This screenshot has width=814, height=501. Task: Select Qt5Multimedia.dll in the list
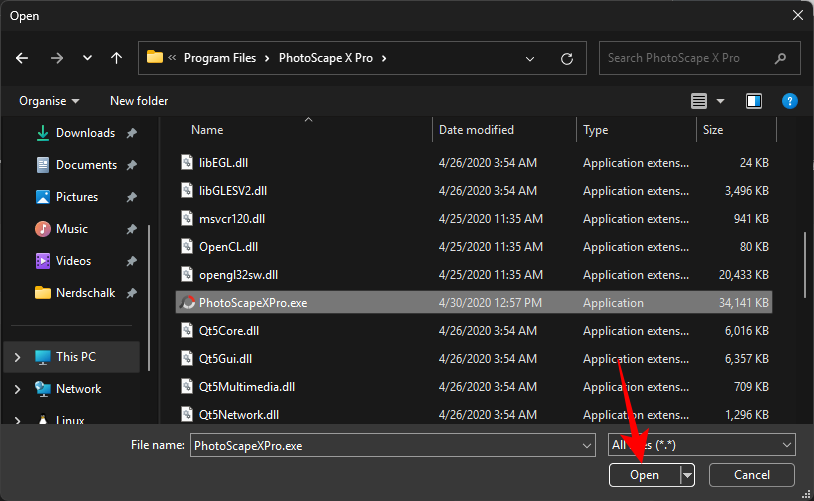point(473,387)
